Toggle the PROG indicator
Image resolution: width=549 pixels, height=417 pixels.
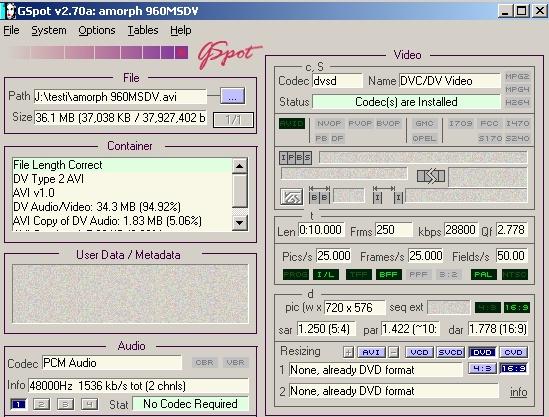tap(296, 274)
